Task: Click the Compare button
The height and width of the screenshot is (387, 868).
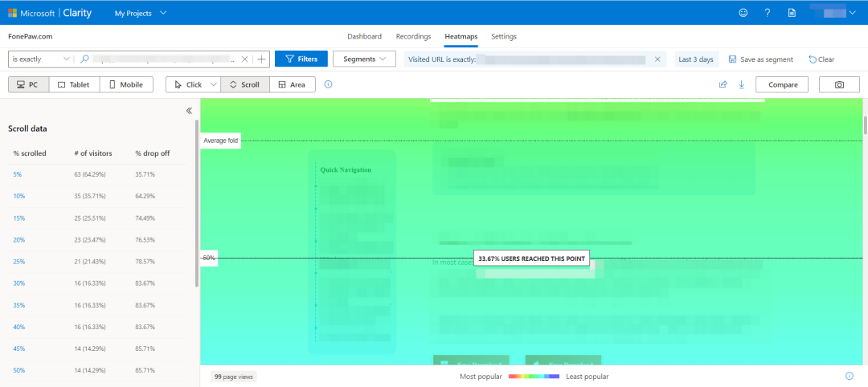Action: click(x=782, y=84)
